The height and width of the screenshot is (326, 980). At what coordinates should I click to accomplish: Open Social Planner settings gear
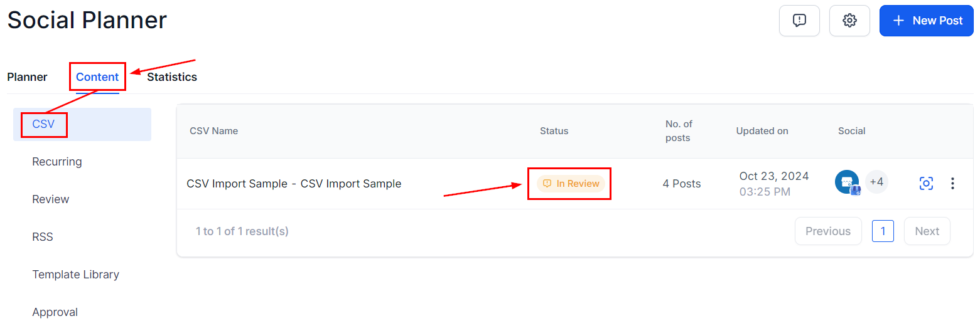pos(849,21)
